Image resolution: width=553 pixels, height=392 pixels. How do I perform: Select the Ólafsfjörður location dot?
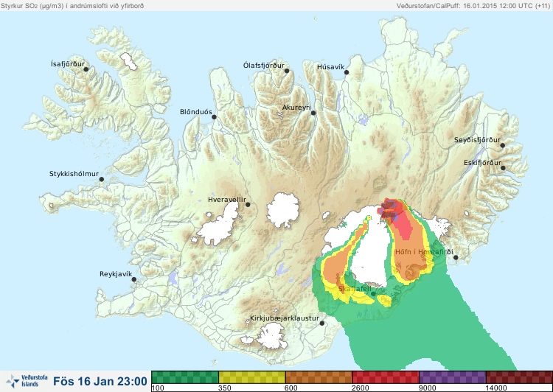[x=287, y=71]
